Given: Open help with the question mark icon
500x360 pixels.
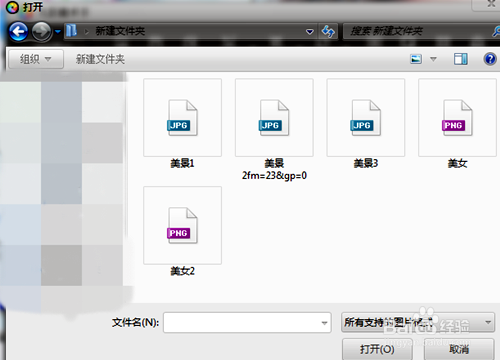Looking at the screenshot, I should 490,59.
